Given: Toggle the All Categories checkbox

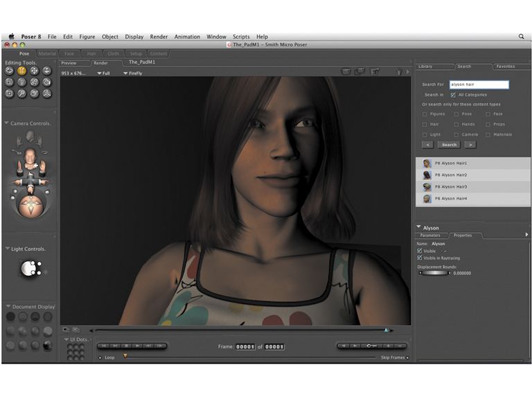Looking at the screenshot, I should point(453,95).
